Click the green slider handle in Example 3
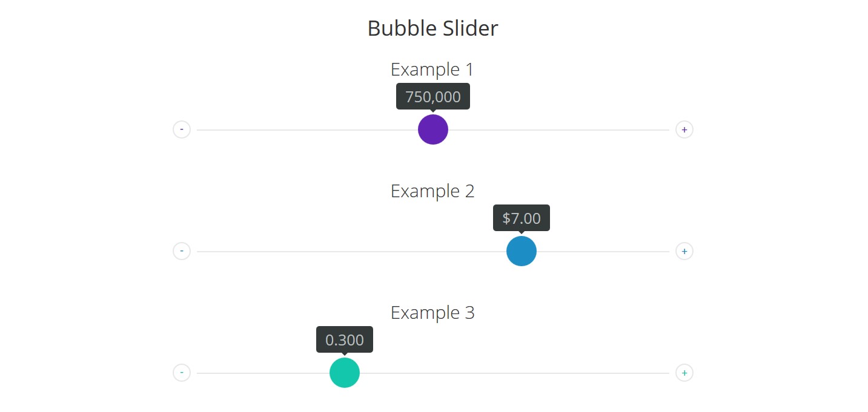 345,373
